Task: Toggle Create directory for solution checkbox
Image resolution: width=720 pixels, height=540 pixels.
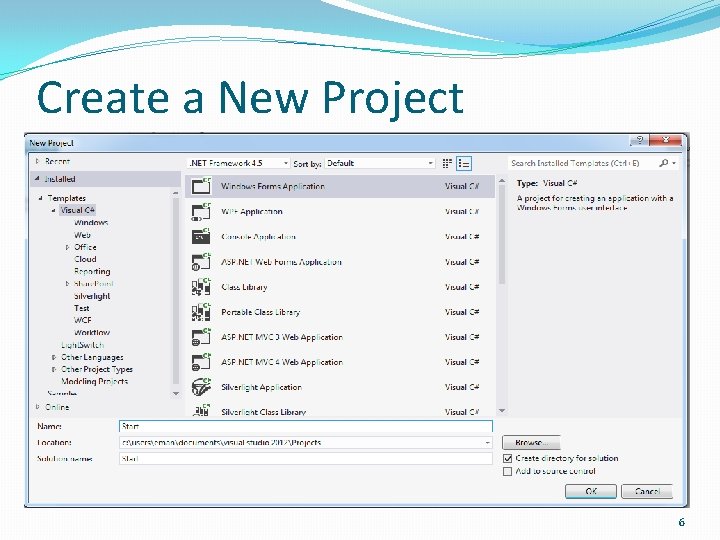Action: click(x=507, y=458)
